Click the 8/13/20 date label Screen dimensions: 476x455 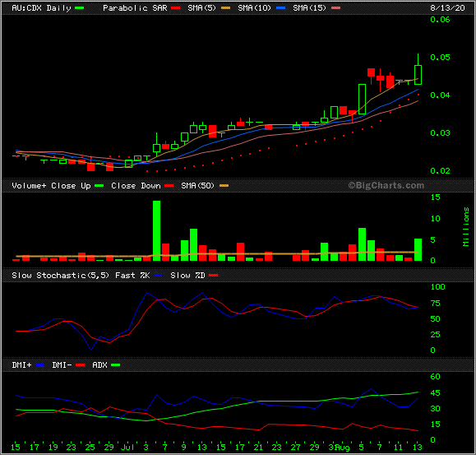point(447,8)
